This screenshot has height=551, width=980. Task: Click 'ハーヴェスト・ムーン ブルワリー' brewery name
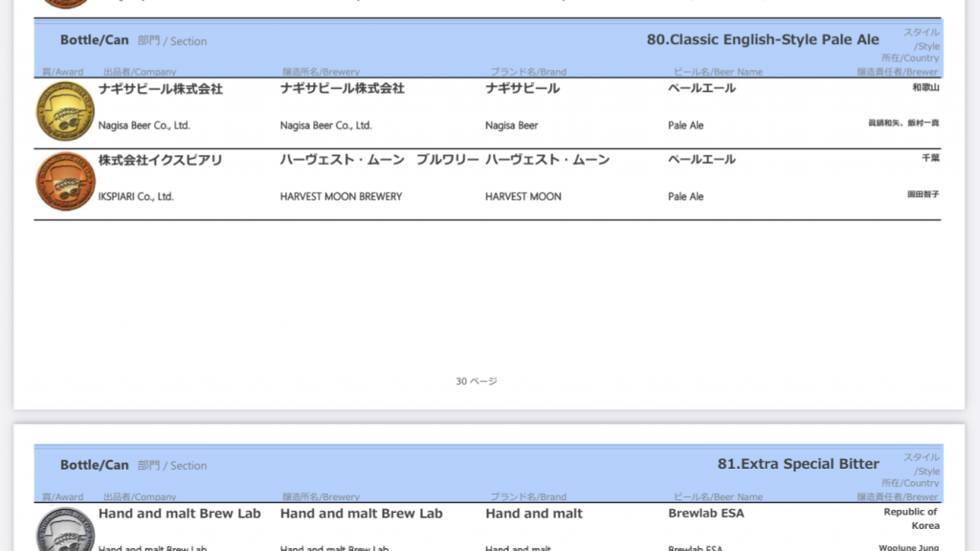coord(379,160)
